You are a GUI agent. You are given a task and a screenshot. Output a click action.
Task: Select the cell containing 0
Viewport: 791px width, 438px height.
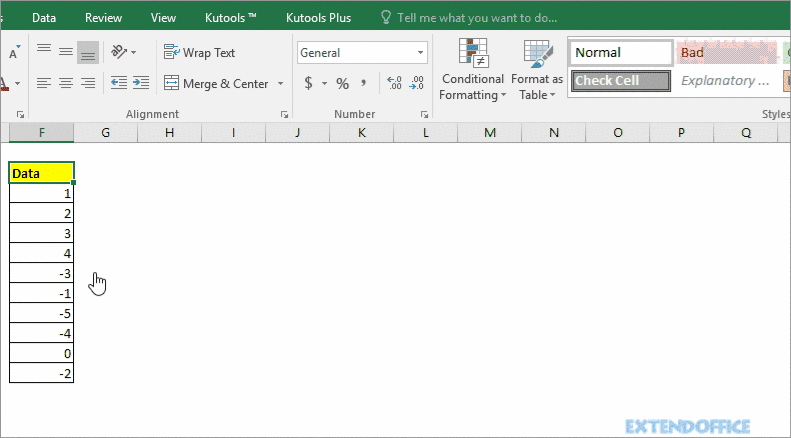(41, 353)
